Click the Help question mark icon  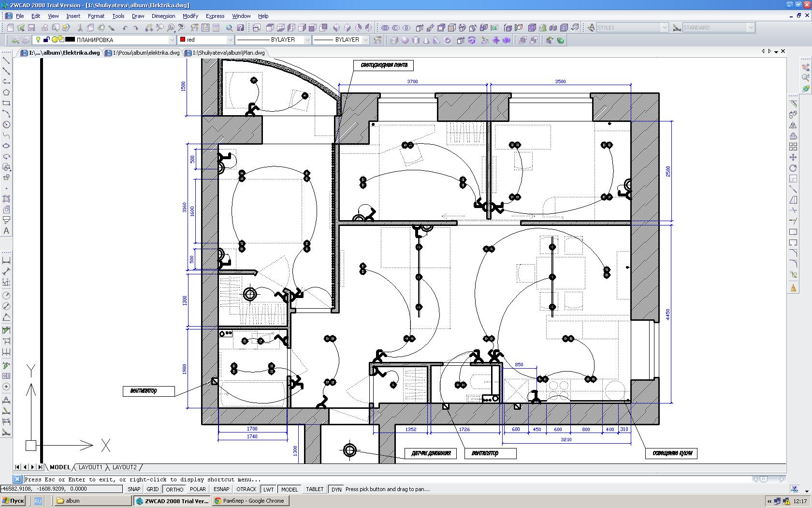pyautogui.click(x=240, y=28)
